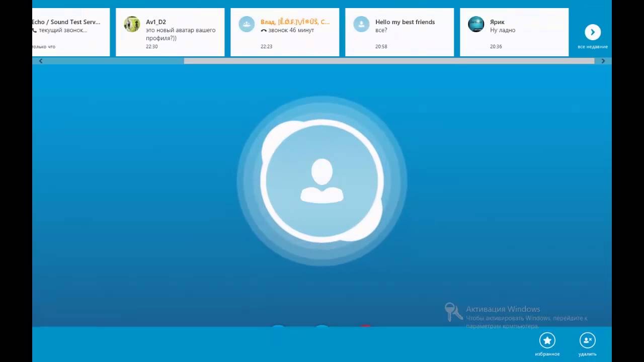Viewport: 644px width, 362px height.
Task: Click the 'Ну ладно' message text
Action: pos(503,30)
